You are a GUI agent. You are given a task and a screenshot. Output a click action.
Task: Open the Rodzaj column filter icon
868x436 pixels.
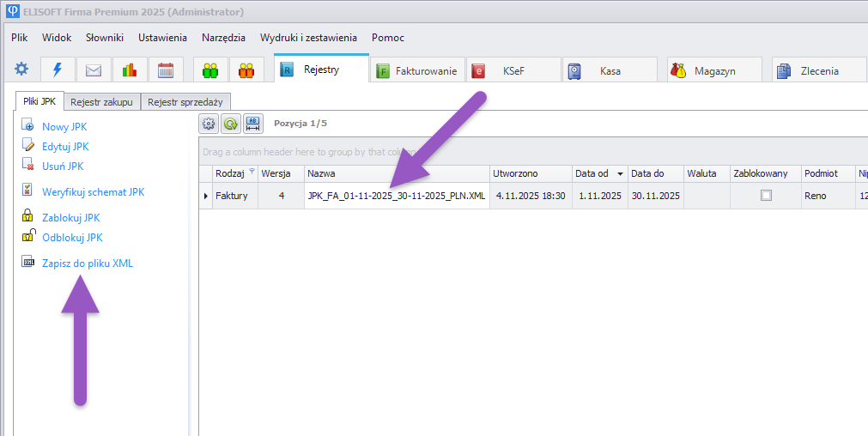(252, 173)
